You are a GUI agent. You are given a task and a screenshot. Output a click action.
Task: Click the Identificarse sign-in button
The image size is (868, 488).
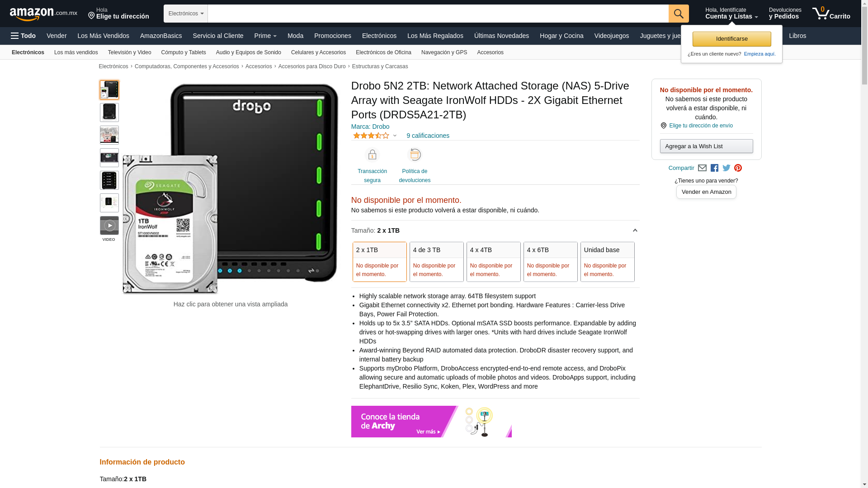[731, 39]
